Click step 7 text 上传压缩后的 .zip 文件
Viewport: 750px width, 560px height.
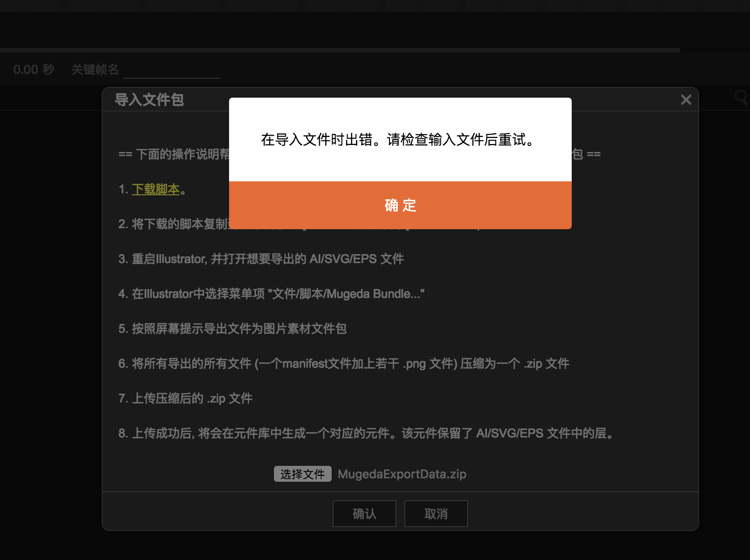tap(185, 399)
